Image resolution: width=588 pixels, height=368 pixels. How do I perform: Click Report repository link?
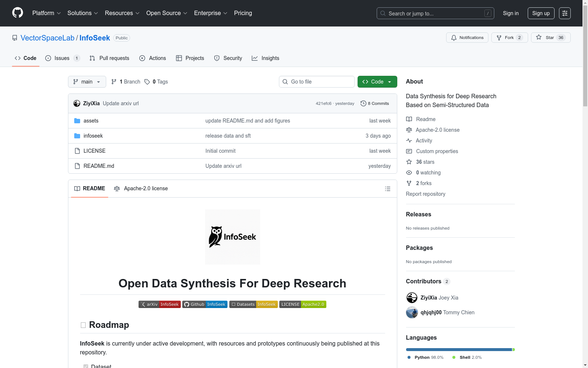click(x=426, y=194)
